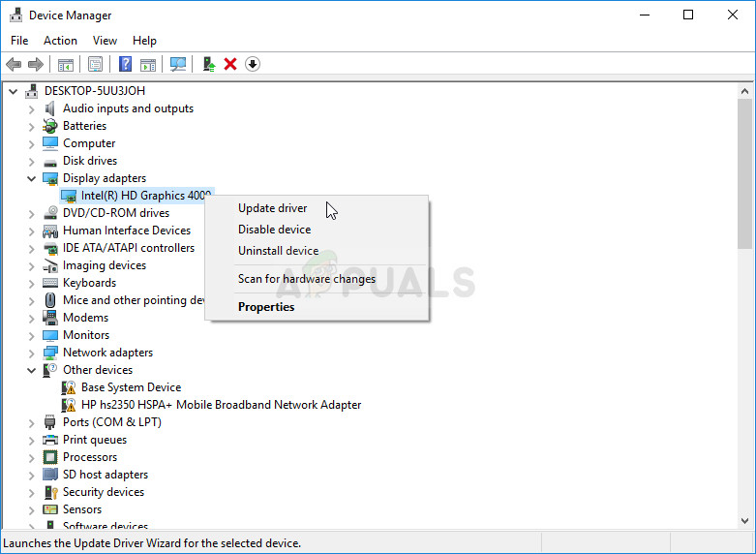Click the Network adapters icon

point(50,353)
